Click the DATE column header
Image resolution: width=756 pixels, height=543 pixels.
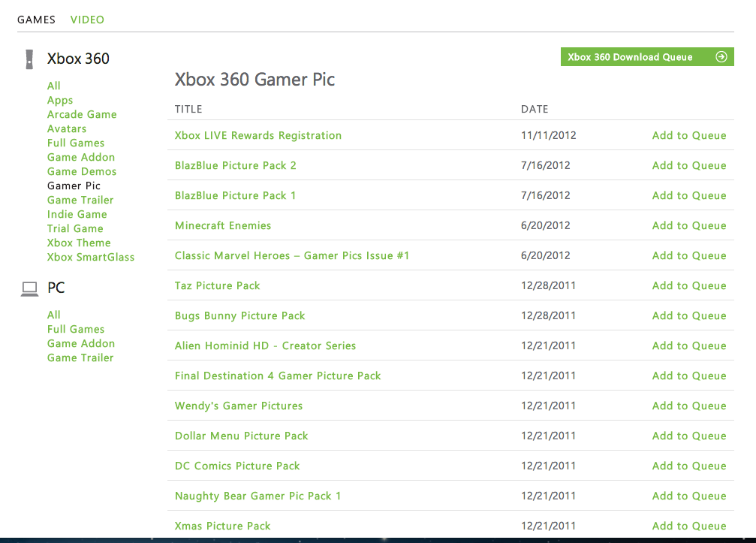[535, 109]
